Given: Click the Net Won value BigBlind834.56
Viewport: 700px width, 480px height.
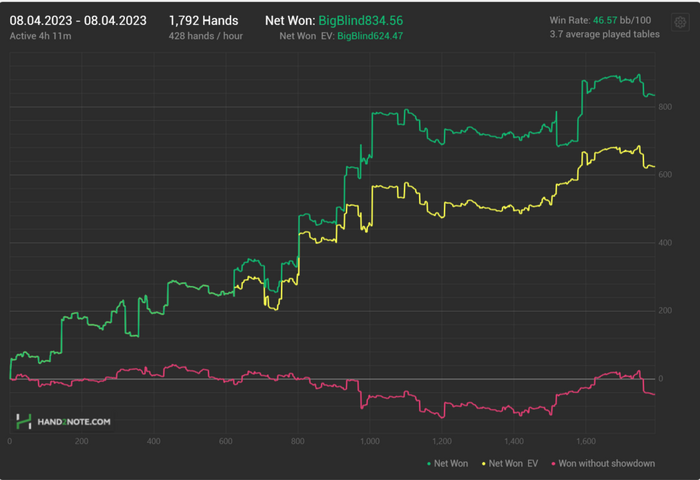Looking at the screenshot, I should pyautogui.click(x=361, y=21).
